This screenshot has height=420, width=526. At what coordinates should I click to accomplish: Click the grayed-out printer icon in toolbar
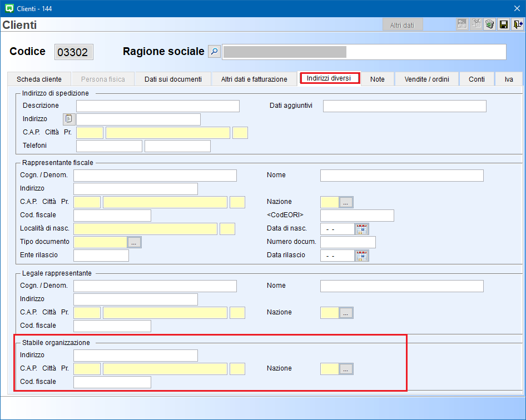(x=462, y=24)
